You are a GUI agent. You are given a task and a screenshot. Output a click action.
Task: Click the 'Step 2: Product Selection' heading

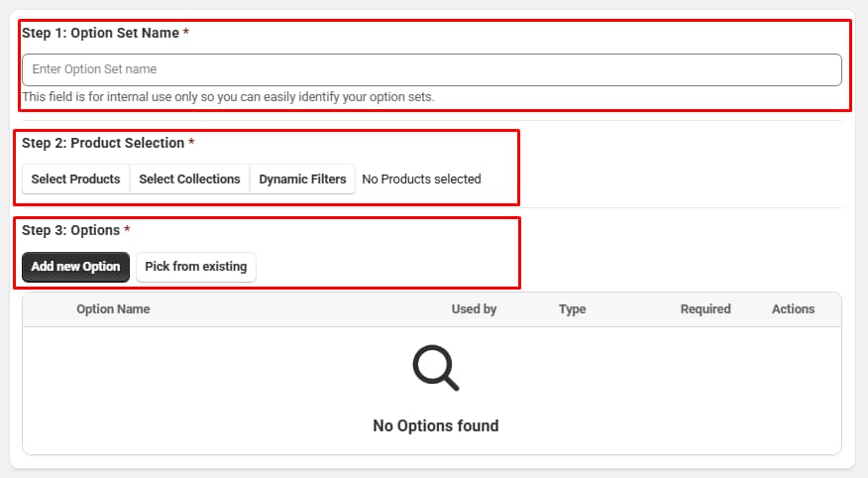pyautogui.click(x=108, y=143)
